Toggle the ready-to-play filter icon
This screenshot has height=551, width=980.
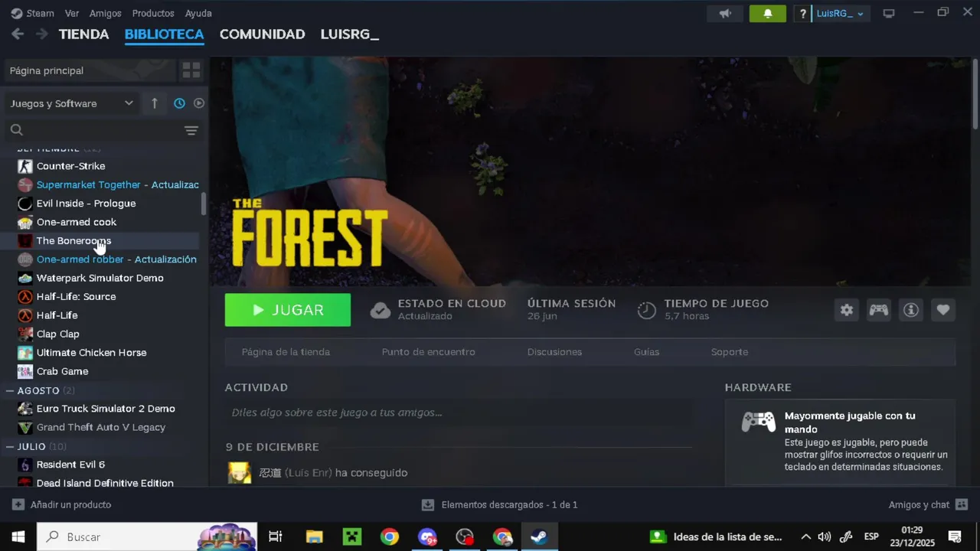199,103
